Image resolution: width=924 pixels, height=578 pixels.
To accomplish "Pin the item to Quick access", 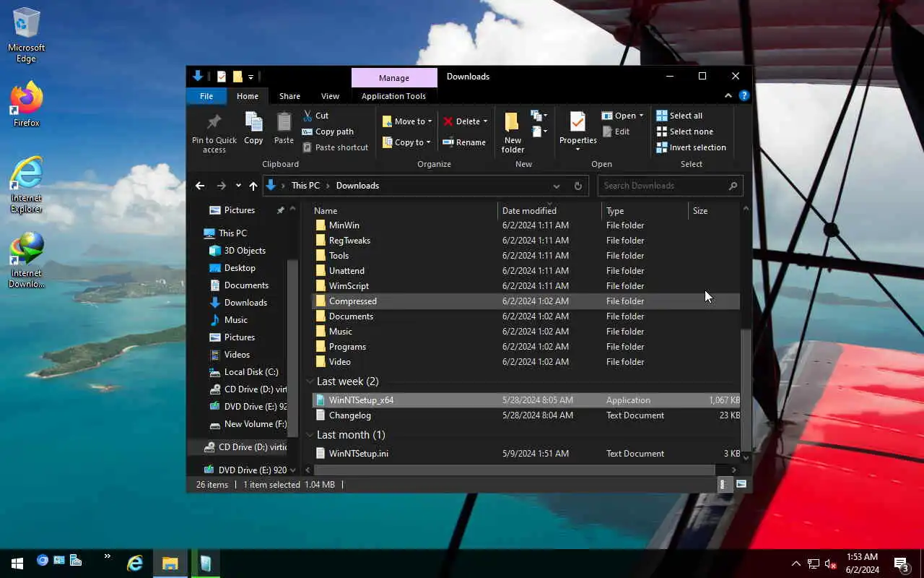I will [214, 133].
